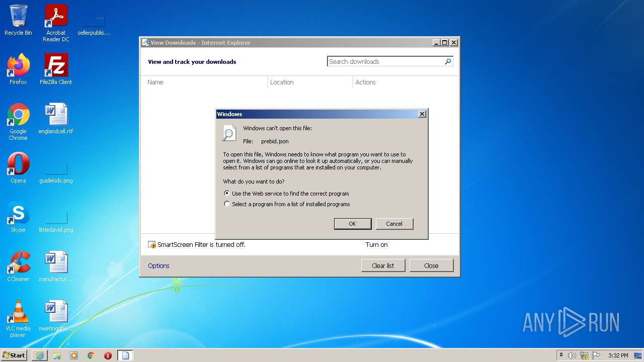The height and width of the screenshot is (362, 644).
Task: Launch the FileZilla Client desktop icon
Action: tap(56, 69)
